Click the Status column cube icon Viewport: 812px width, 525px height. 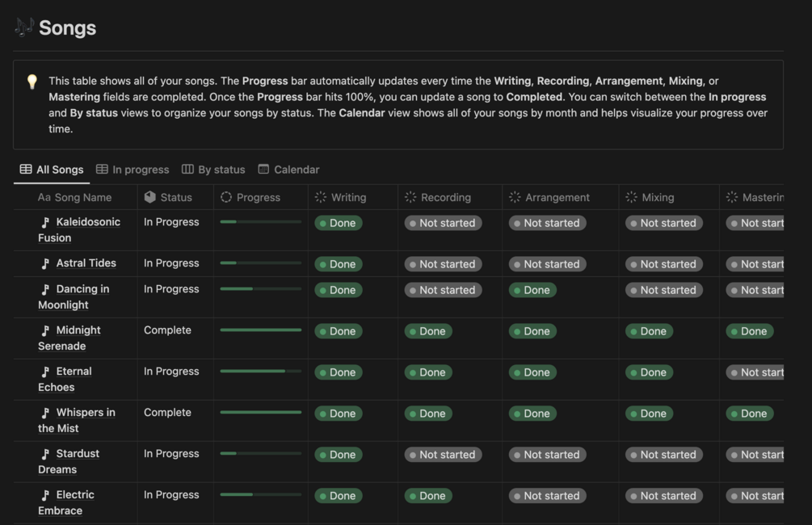pos(150,197)
